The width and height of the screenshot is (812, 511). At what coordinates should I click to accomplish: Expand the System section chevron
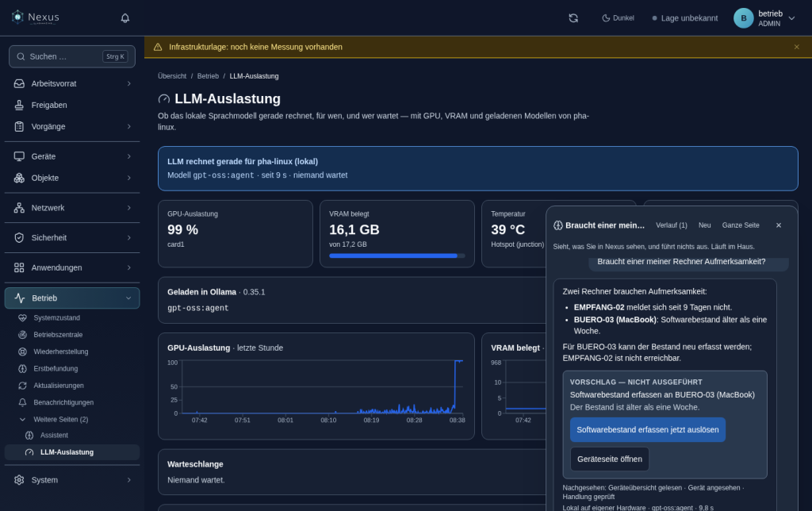point(129,480)
